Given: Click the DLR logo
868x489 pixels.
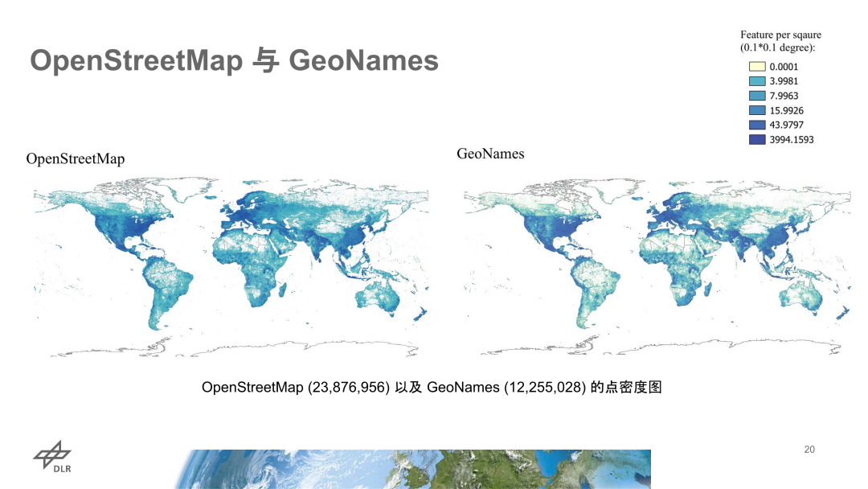Looking at the screenshot, I should coord(52,457).
